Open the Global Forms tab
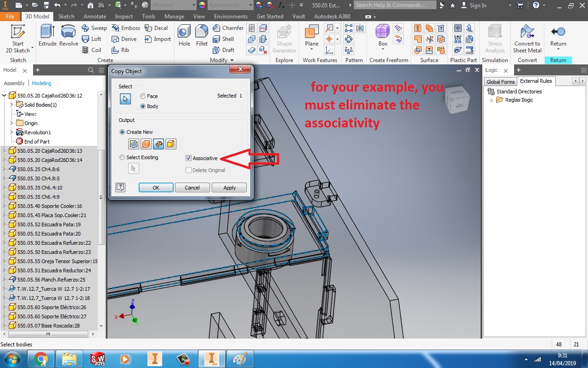 click(500, 81)
